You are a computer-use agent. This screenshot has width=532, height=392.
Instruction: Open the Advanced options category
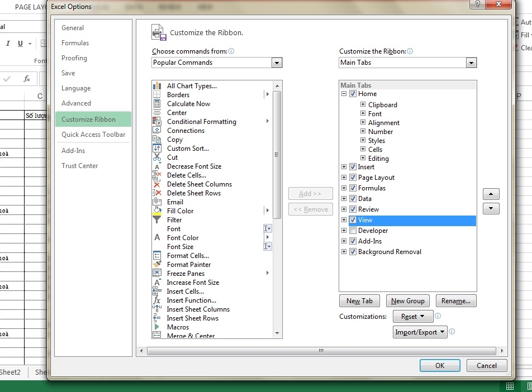tap(76, 103)
